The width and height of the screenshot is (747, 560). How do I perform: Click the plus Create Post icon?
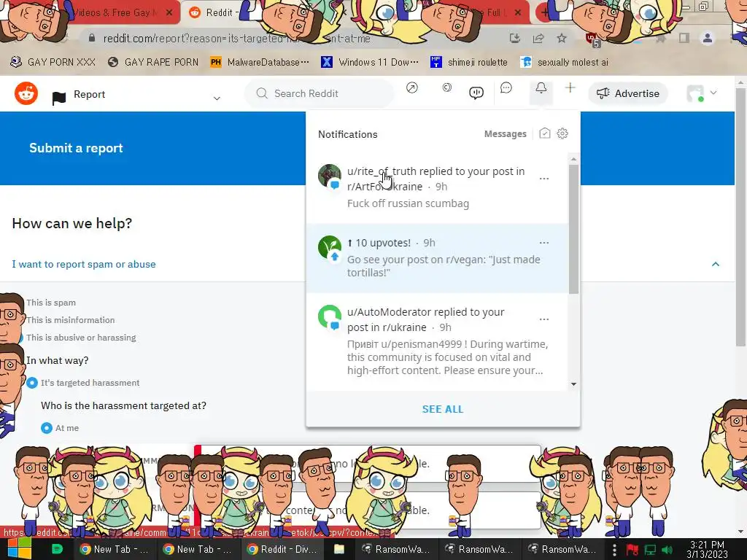570,87
